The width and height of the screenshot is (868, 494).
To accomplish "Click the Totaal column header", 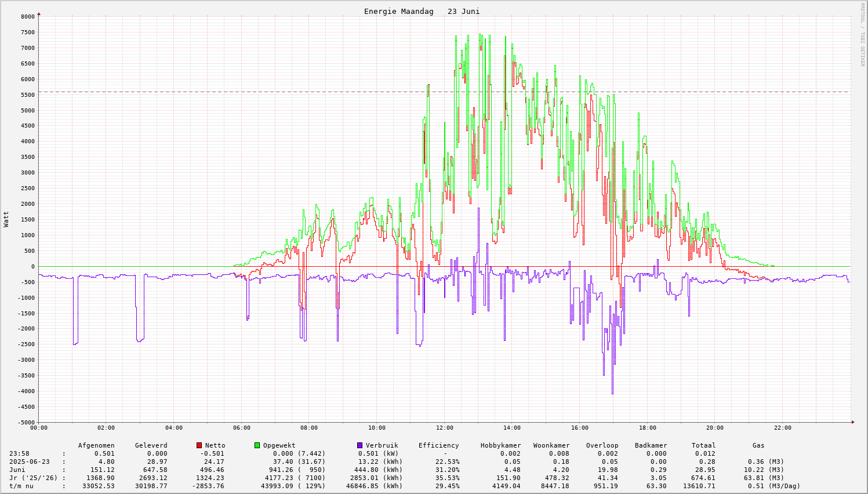I will tap(703, 445).
